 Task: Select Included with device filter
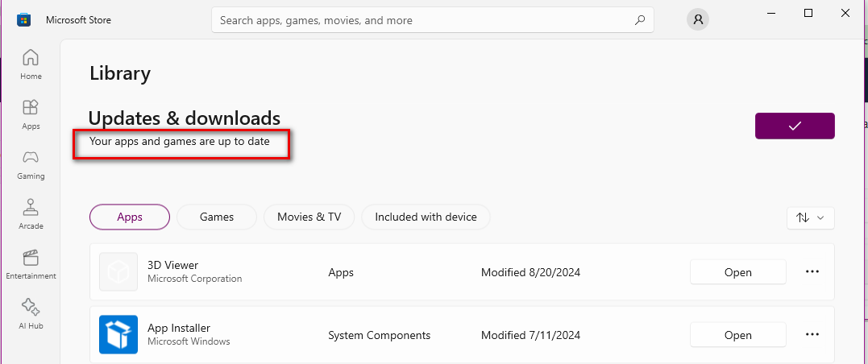(x=426, y=217)
